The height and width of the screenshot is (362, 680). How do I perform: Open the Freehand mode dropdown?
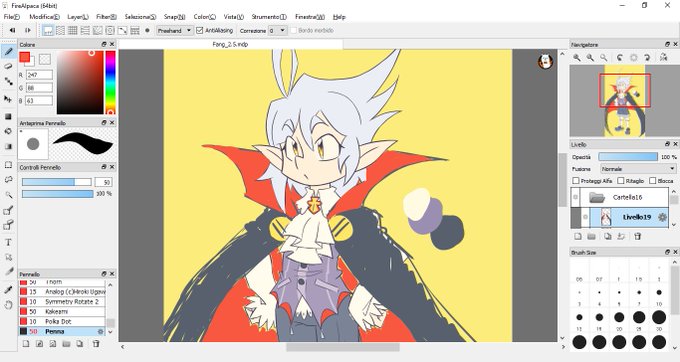click(174, 30)
